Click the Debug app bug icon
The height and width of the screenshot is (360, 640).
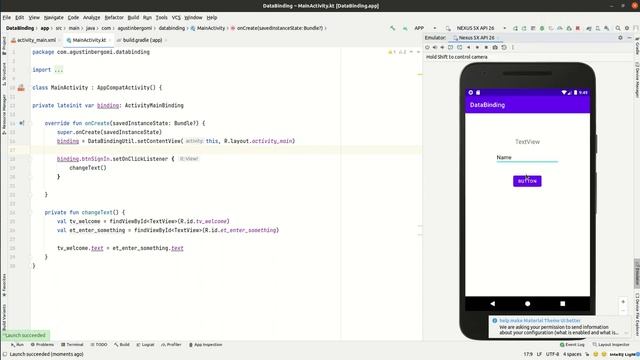point(542,28)
